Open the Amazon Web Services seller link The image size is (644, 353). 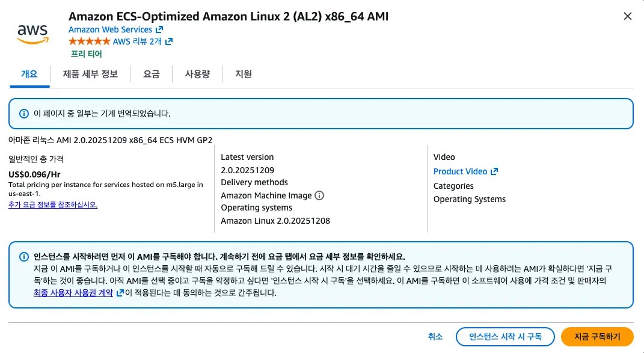(111, 29)
